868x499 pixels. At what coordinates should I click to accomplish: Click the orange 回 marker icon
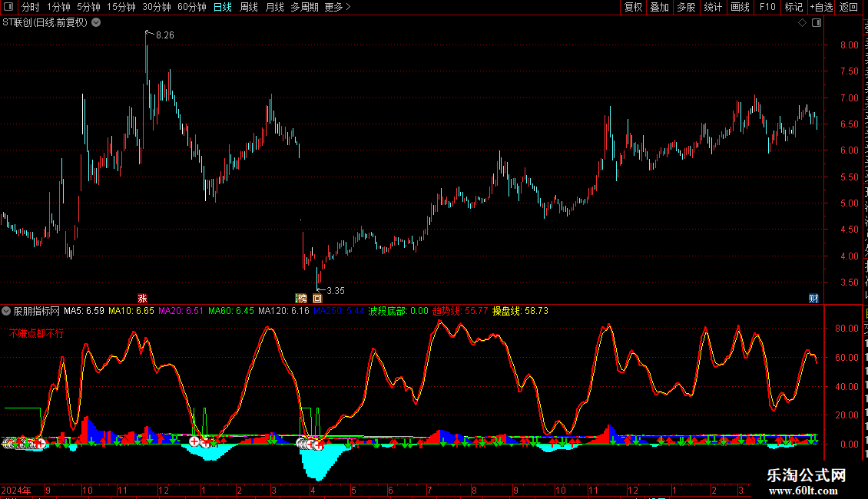[x=317, y=298]
